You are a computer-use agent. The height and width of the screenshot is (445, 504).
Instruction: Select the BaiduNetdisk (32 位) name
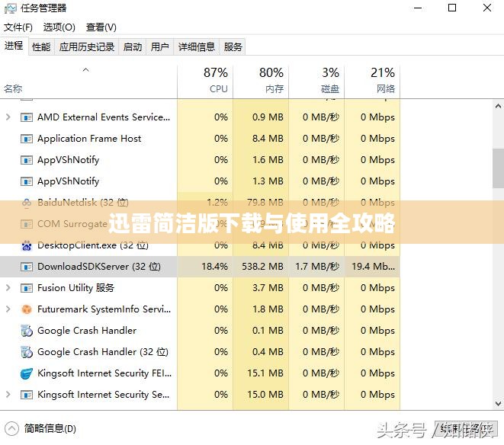pyautogui.click(x=83, y=203)
